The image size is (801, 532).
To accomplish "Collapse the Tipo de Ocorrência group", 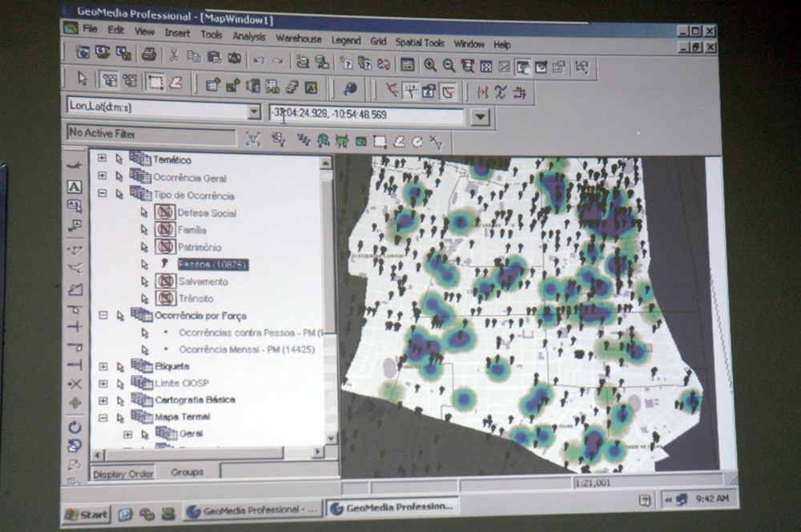I will point(103,193).
